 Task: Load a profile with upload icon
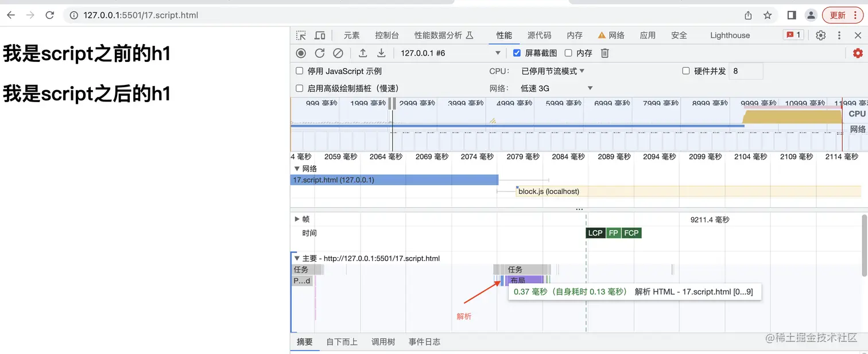click(x=363, y=53)
